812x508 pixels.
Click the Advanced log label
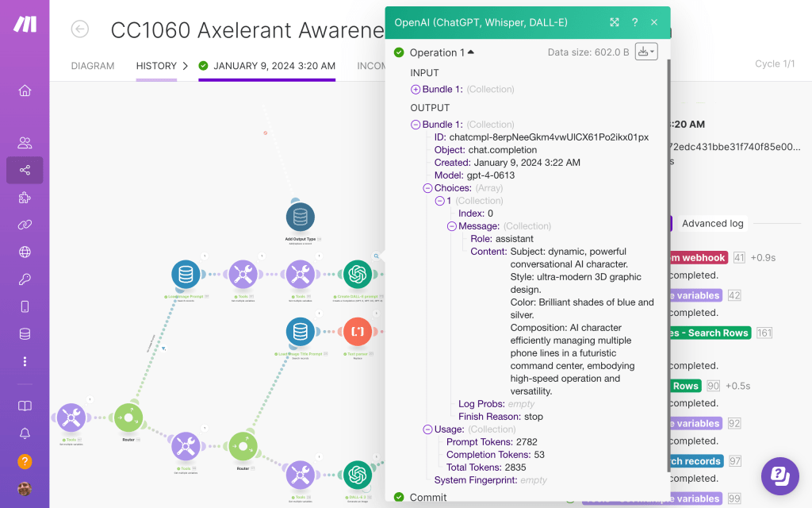(712, 224)
